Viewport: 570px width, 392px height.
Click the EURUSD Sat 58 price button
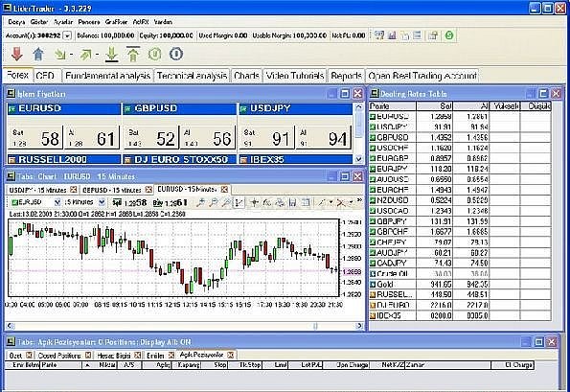point(35,137)
